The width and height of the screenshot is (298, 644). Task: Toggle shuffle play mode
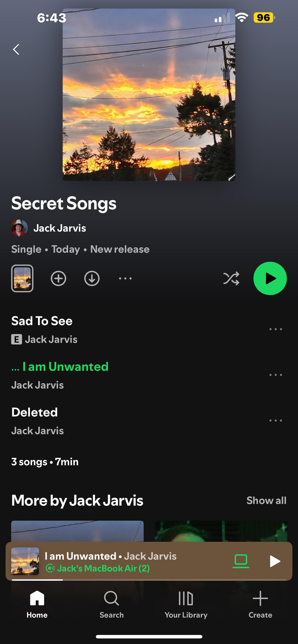pyautogui.click(x=231, y=278)
